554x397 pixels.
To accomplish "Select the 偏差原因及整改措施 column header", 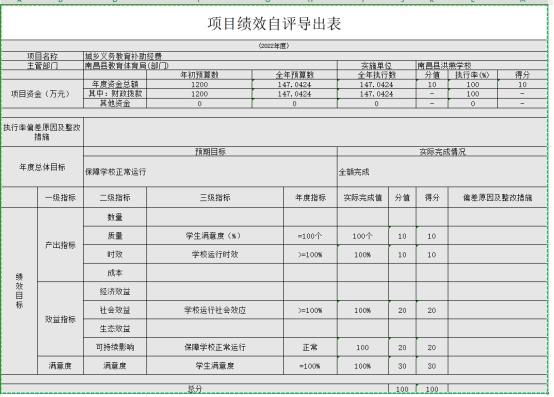I will point(498,197).
